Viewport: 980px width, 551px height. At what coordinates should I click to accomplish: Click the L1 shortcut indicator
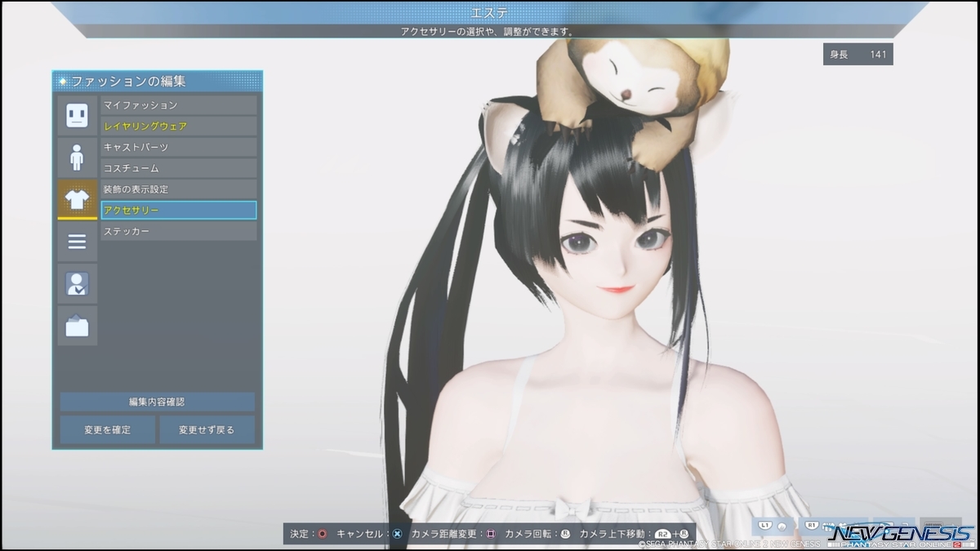point(773,527)
